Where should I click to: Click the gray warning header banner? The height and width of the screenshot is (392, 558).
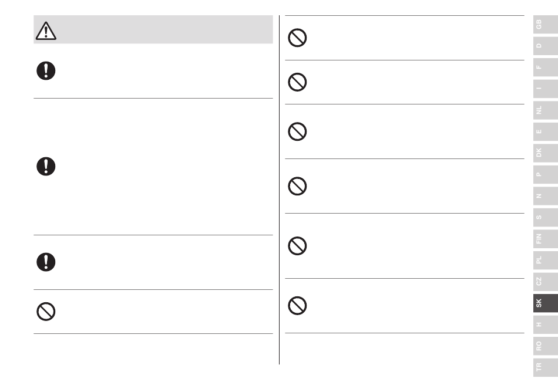point(153,29)
